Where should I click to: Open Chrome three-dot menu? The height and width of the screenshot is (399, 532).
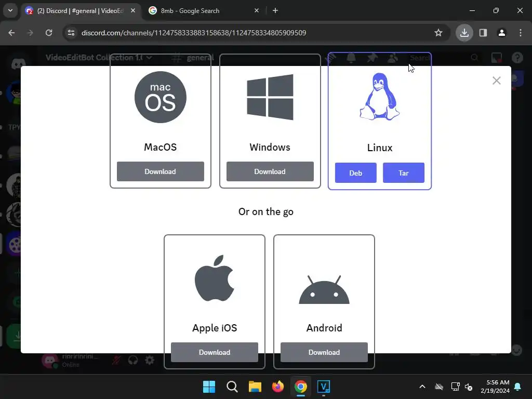pyautogui.click(x=521, y=33)
